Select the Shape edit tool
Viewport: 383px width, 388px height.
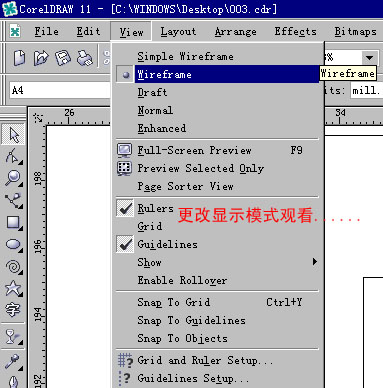point(13,156)
